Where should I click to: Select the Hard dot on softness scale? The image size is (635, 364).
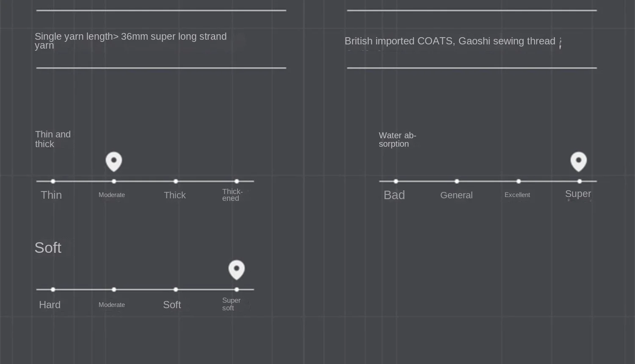[53, 290]
